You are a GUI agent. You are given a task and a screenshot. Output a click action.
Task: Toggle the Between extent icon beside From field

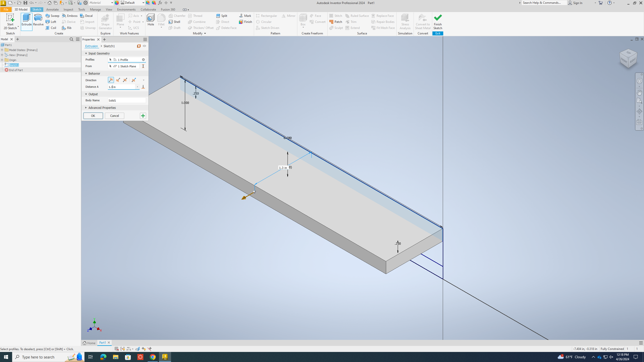(x=143, y=66)
